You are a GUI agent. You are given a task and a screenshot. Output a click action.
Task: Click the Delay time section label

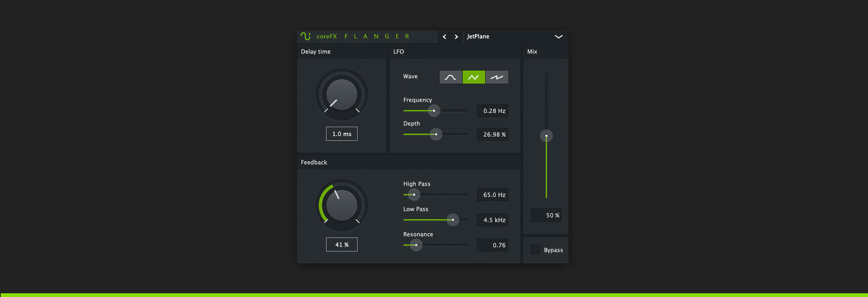pyautogui.click(x=316, y=52)
